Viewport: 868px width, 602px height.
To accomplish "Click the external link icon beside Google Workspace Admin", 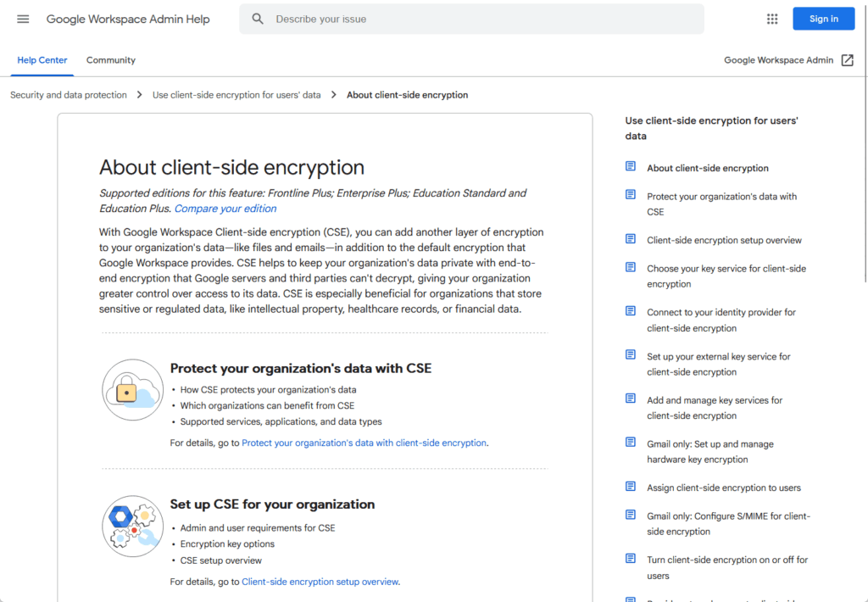I will 847,60.
